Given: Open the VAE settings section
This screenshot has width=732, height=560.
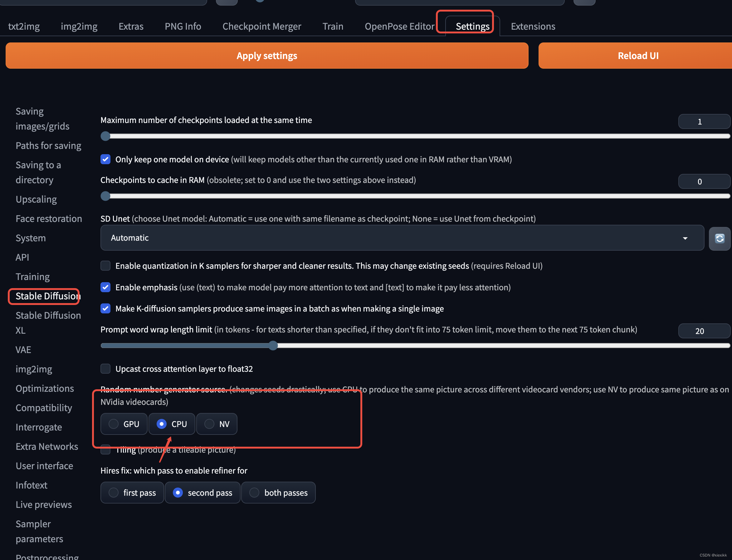Looking at the screenshot, I should click(23, 350).
